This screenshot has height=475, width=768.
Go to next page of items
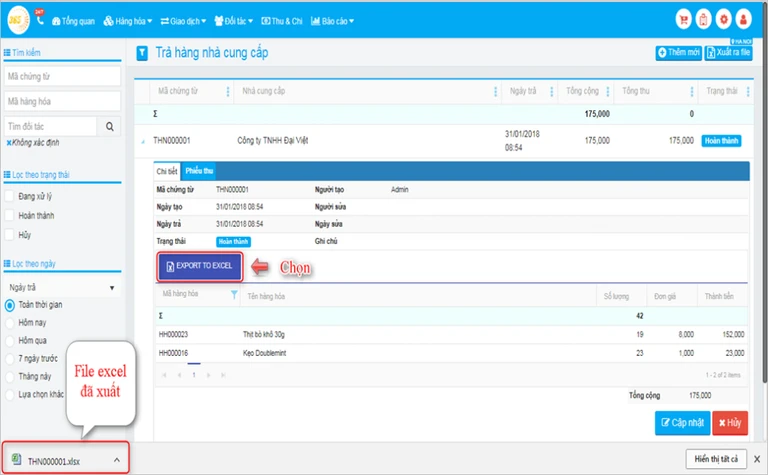209,375
